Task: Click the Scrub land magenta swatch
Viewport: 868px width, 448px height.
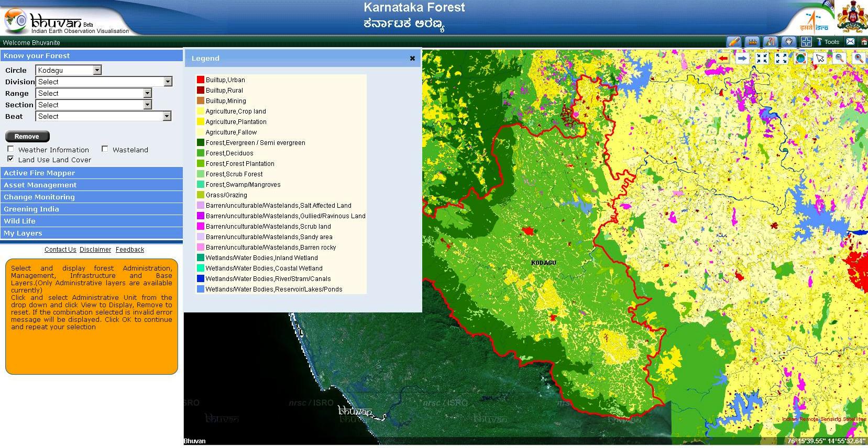Action: 200,226
